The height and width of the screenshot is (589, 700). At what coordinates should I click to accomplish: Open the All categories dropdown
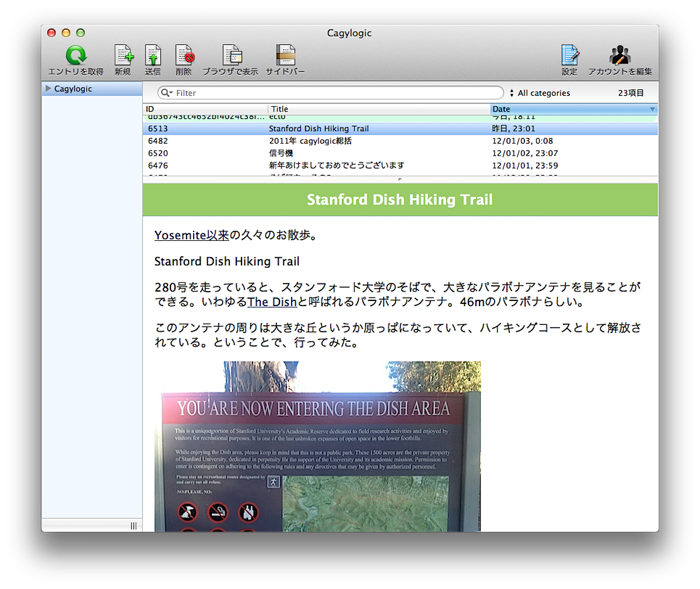(540, 93)
